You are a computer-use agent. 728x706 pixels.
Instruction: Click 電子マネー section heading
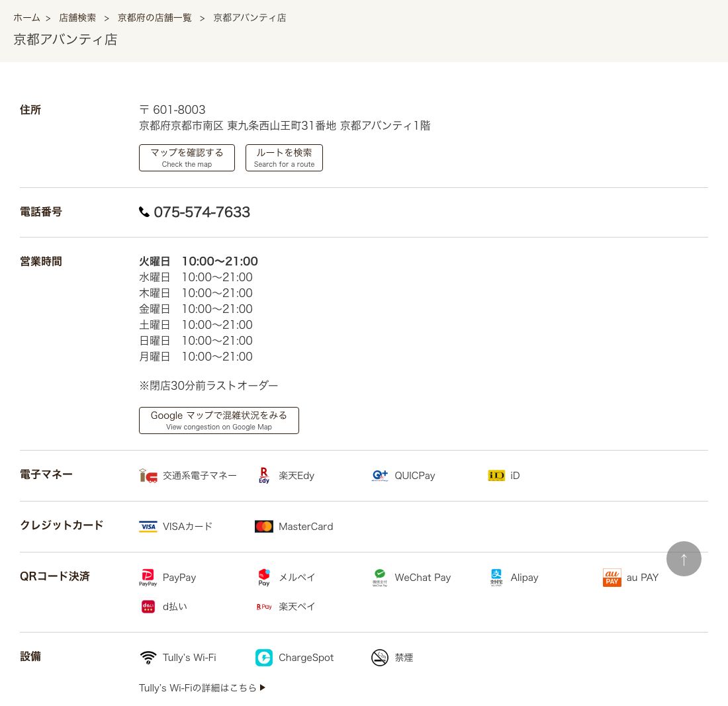[46, 474]
